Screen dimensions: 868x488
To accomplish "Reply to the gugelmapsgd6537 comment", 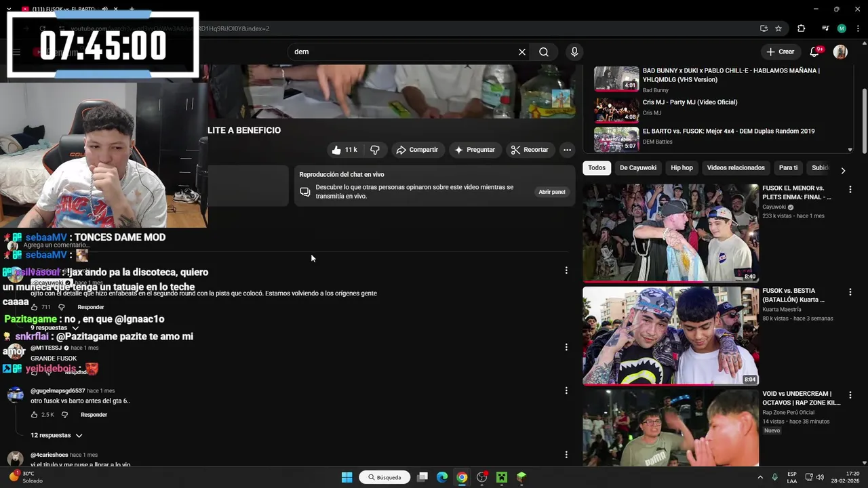I will pyautogui.click(x=94, y=415).
